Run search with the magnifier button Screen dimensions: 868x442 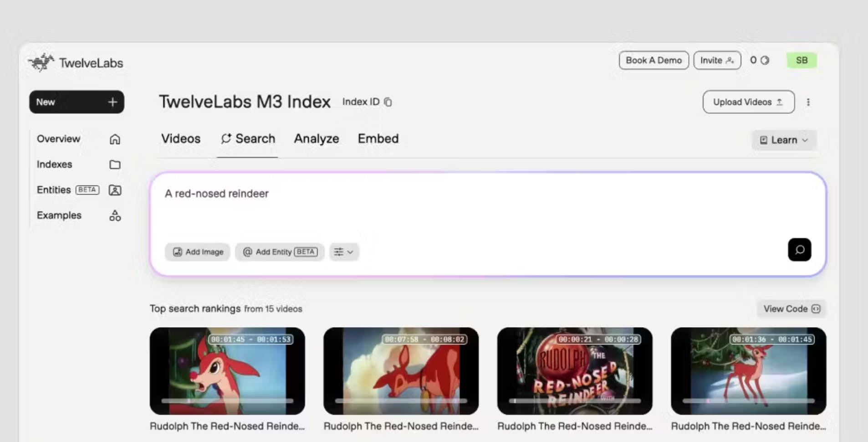800,250
